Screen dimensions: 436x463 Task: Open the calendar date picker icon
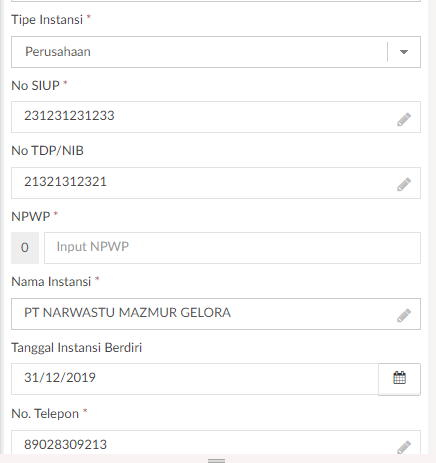(x=399, y=379)
